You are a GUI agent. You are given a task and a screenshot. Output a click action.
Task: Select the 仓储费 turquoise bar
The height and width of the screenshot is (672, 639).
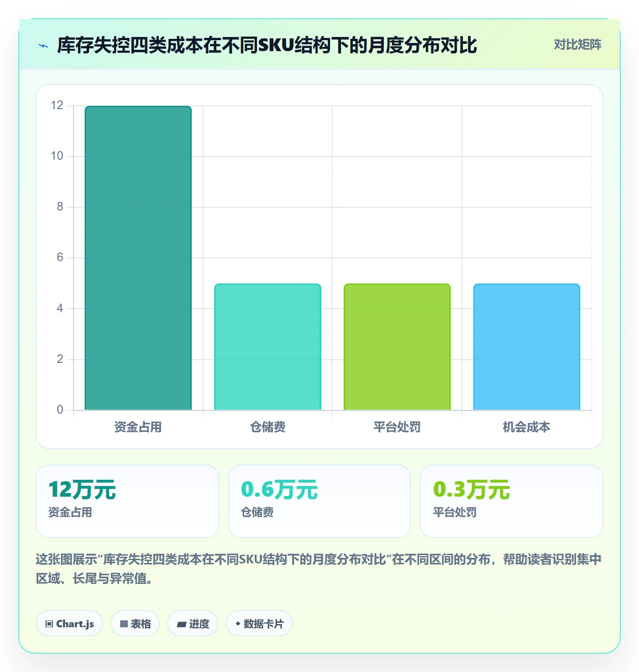click(x=268, y=347)
